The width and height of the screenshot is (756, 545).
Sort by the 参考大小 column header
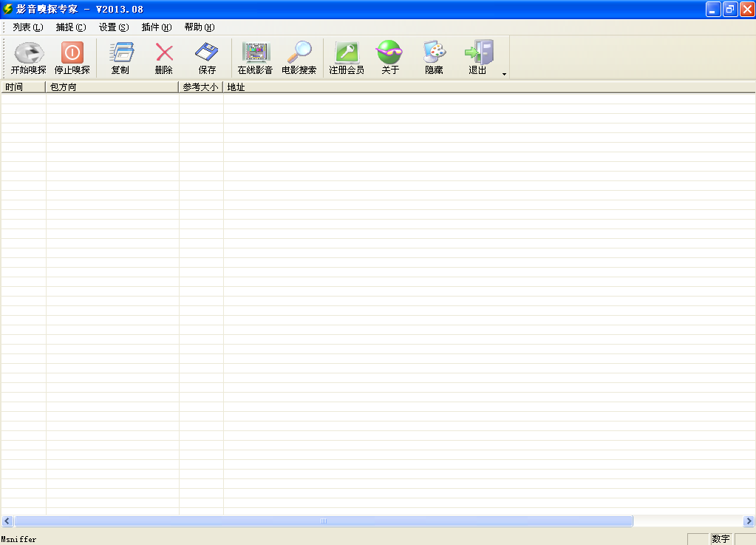click(200, 87)
